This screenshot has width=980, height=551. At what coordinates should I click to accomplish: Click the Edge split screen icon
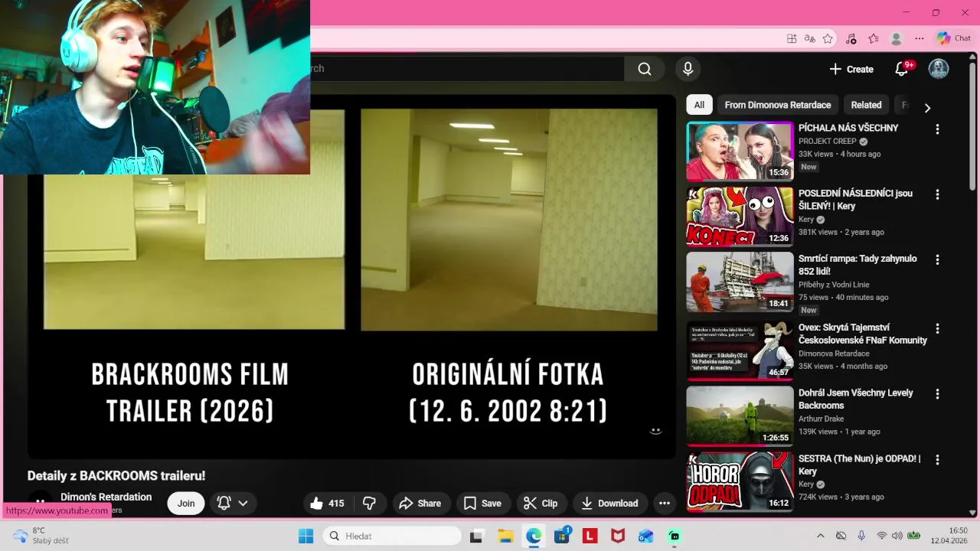pos(792,38)
